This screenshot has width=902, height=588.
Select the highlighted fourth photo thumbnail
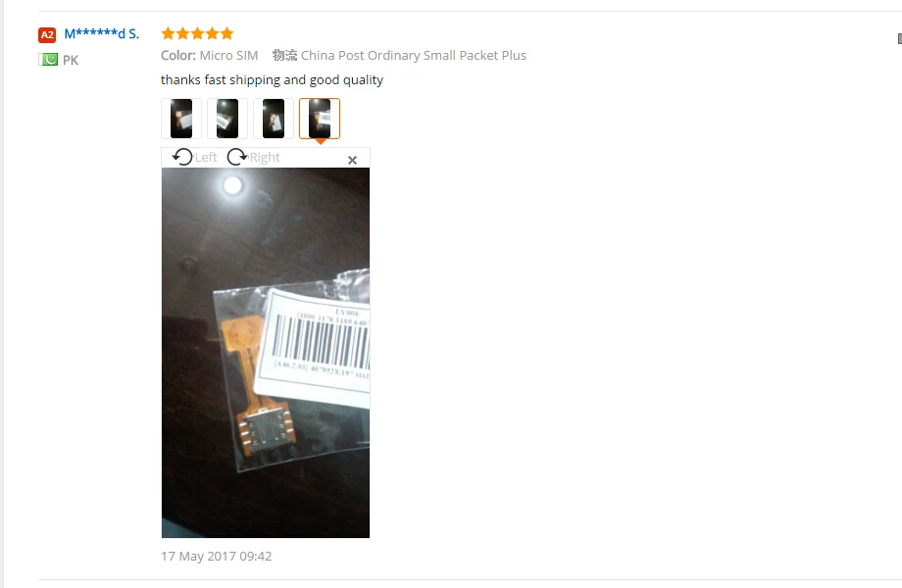[x=320, y=119]
